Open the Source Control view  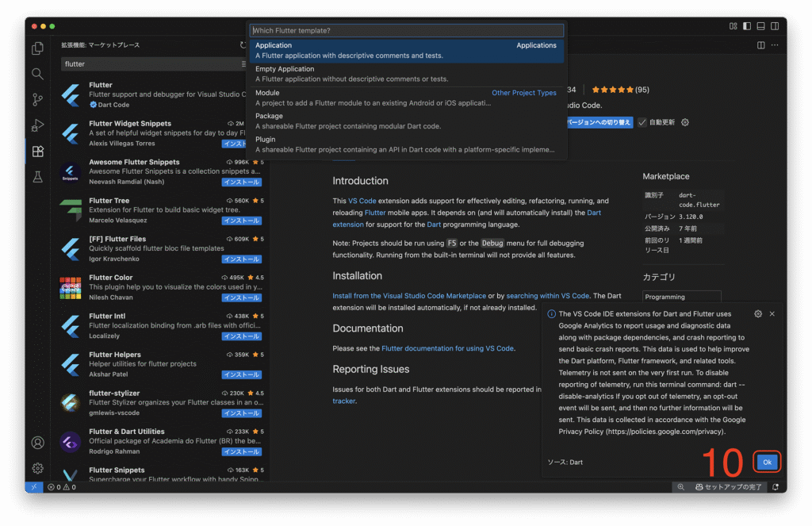click(37, 99)
